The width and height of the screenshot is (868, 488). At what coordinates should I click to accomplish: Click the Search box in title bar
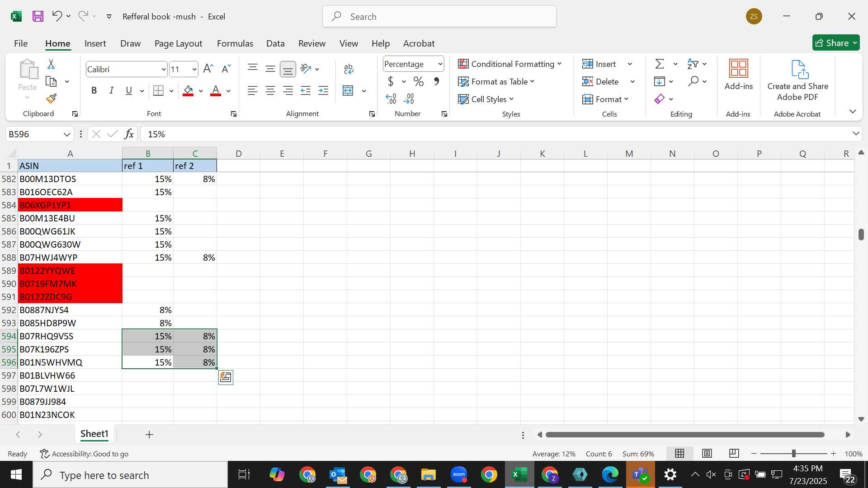(x=439, y=17)
